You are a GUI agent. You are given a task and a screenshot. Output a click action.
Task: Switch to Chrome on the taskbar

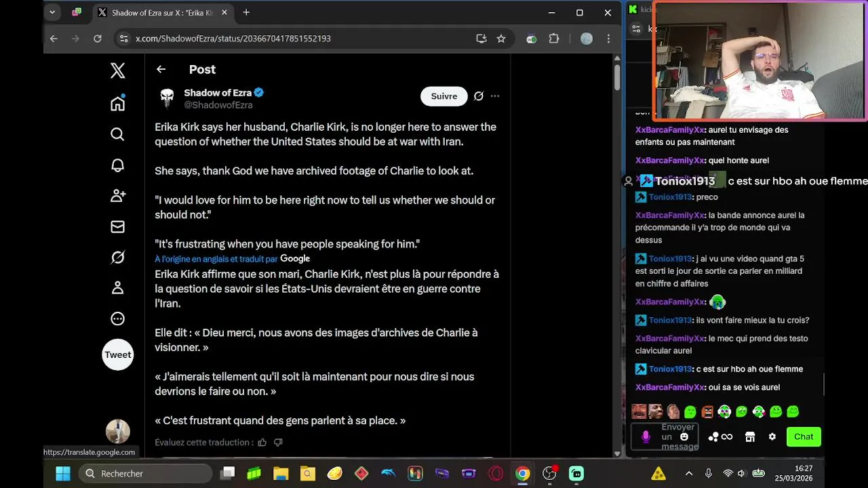(x=522, y=473)
